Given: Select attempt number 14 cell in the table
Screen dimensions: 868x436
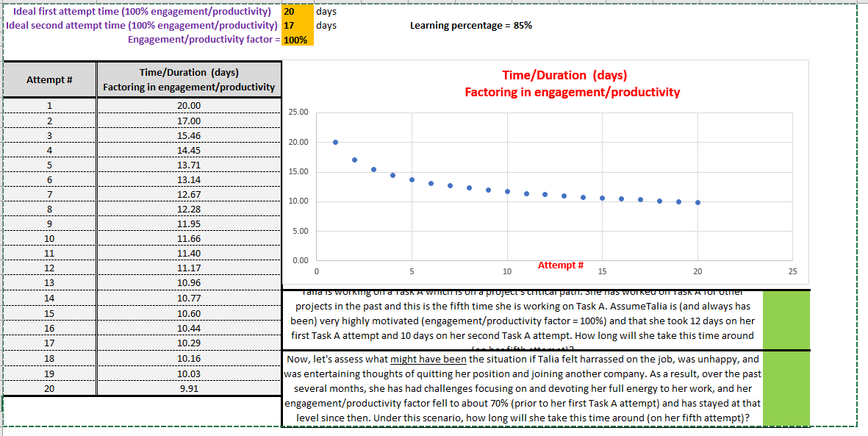Looking at the screenshot, I should point(50,298).
